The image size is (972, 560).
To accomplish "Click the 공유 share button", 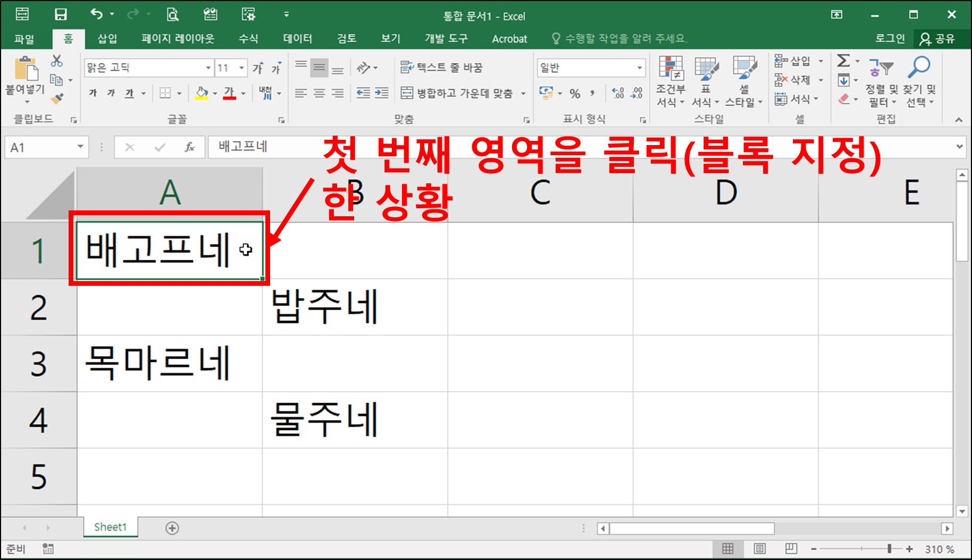I will click(x=938, y=39).
